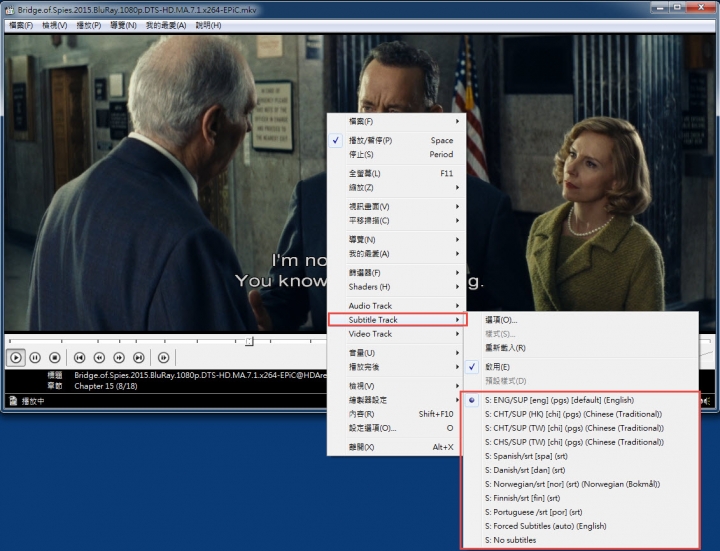Open the 檔案(F) menu in menu bar
Screen dimensions: 720x551
[x=21, y=25]
